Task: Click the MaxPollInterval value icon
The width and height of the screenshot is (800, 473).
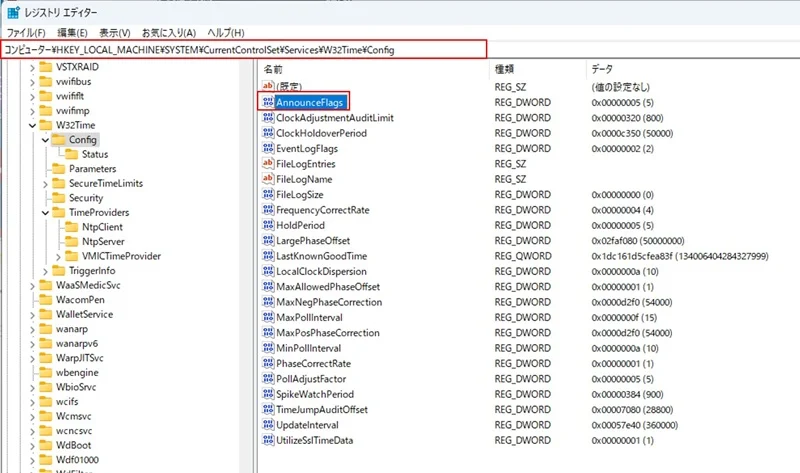Action: click(x=268, y=317)
